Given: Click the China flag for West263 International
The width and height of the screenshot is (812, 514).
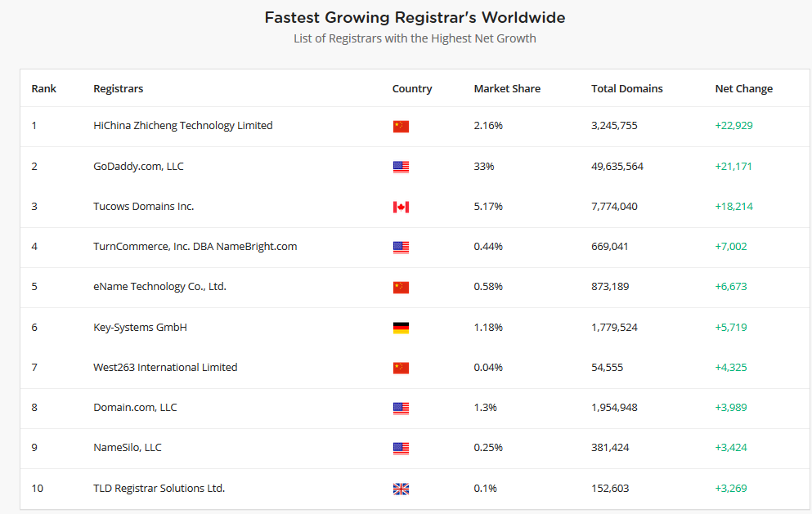Looking at the screenshot, I should (x=401, y=368).
